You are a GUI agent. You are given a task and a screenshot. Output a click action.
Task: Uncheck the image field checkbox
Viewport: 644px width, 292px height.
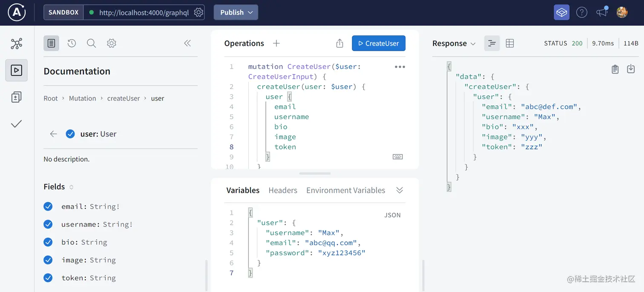point(48,260)
